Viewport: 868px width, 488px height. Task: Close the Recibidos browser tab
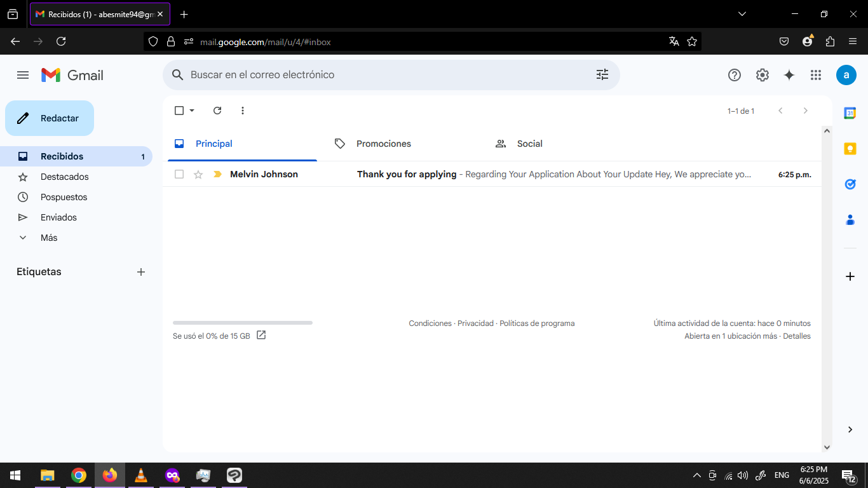tap(160, 14)
